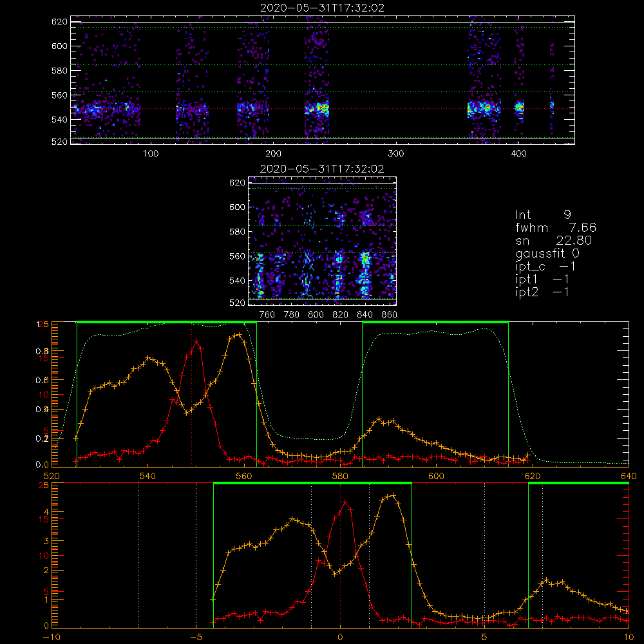Click y-axis label 600 of the middle spectrogram
This screenshot has height=644, width=644.
pyautogui.click(x=237, y=207)
